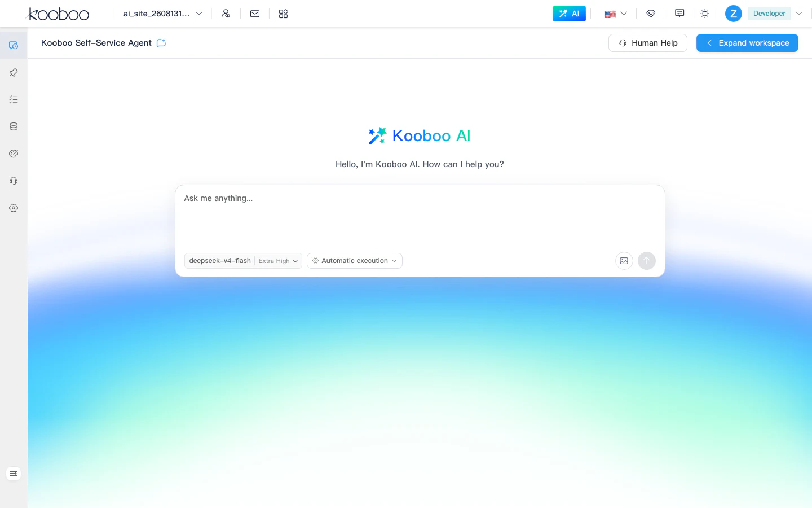
Task: Open the settings gear sidebar icon
Action: click(x=14, y=208)
